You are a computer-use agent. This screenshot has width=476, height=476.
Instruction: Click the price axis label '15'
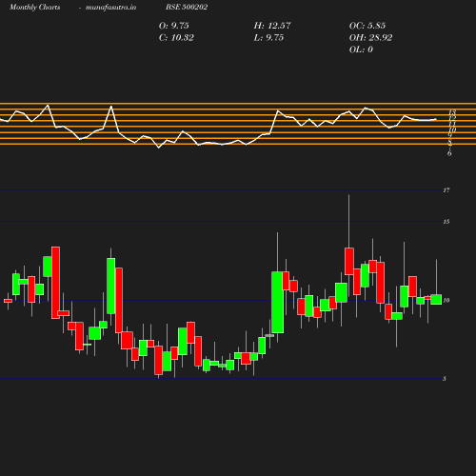point(446,222)
